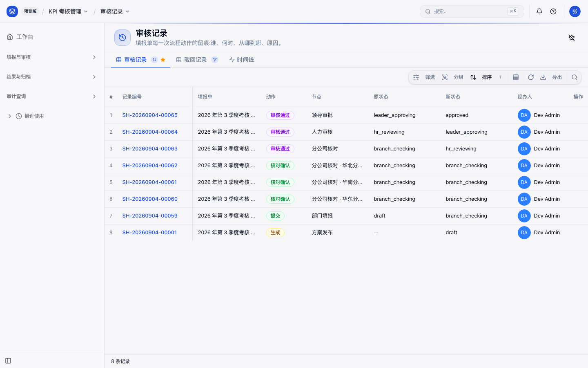Click 核对确认 tag in row SH-20260904-00062

(280, 166)
